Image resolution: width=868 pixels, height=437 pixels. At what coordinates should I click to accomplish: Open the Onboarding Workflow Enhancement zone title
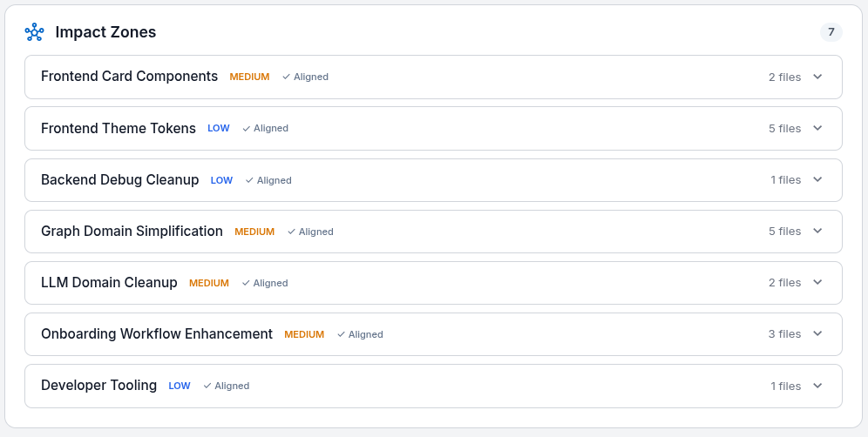click(157, 334)
